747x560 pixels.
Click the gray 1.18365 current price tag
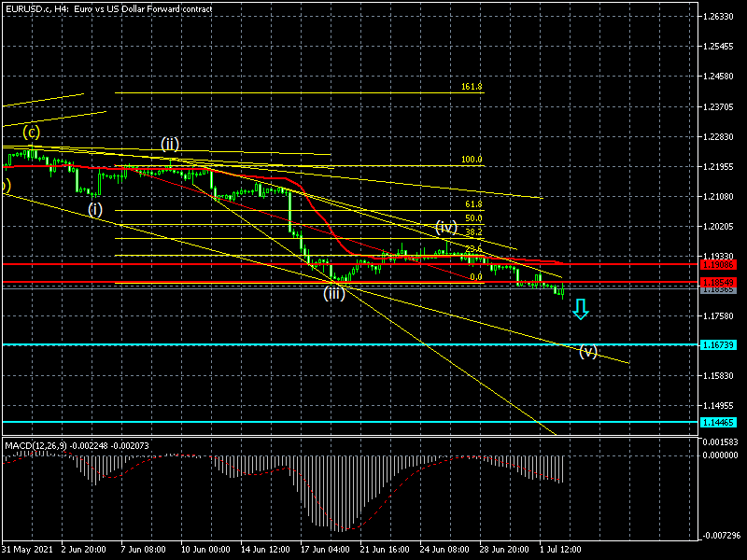(x=718, y=290)
